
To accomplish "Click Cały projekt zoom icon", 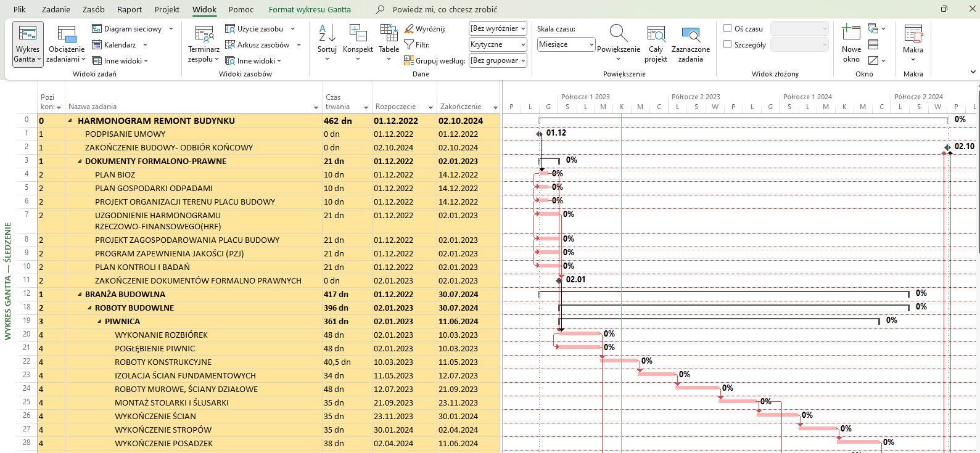I will [656, 35].
